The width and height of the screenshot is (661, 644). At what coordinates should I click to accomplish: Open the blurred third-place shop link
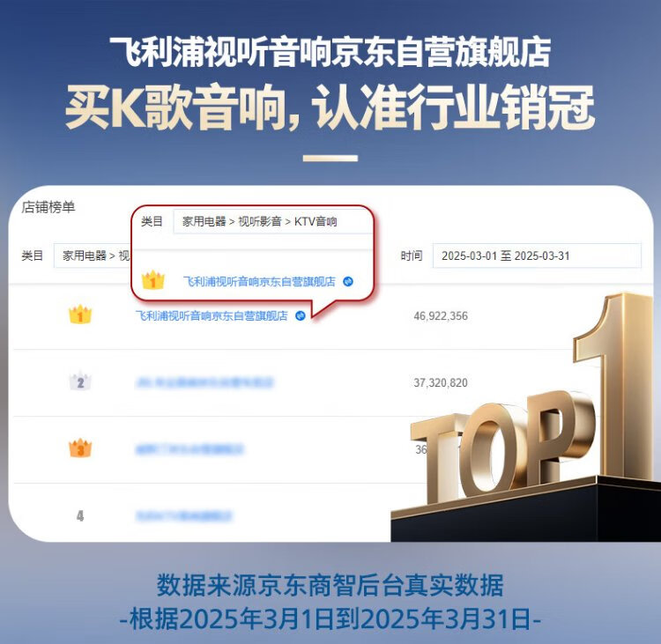[189, 449]
